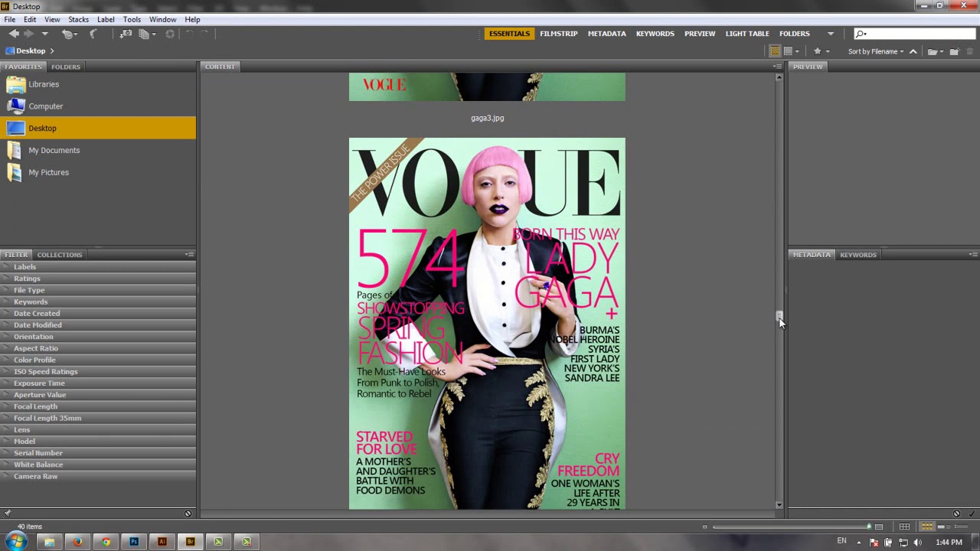Image resolution: width=980 pixels, height=551 pixels.
Task: Switch to Filmstrip workspace
Action: (x=558, y=34)
